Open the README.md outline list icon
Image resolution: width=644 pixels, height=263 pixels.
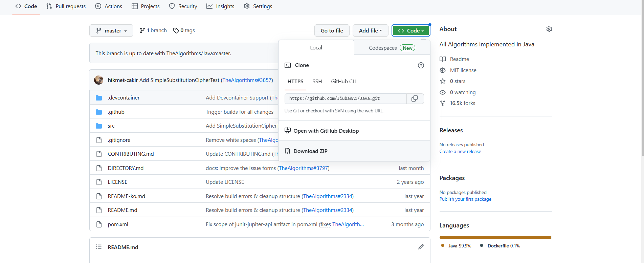99,247
